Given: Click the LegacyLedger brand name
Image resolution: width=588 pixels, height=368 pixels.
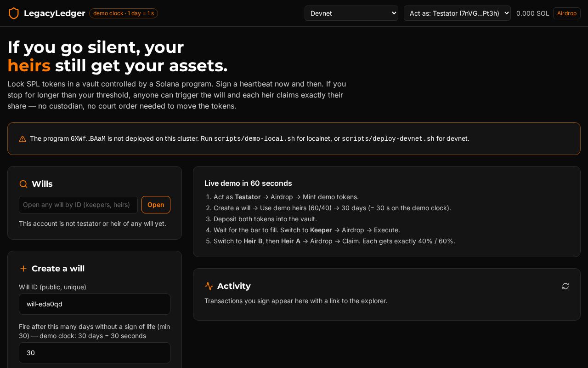Looking at the screenshot, I should coord(55,13).
